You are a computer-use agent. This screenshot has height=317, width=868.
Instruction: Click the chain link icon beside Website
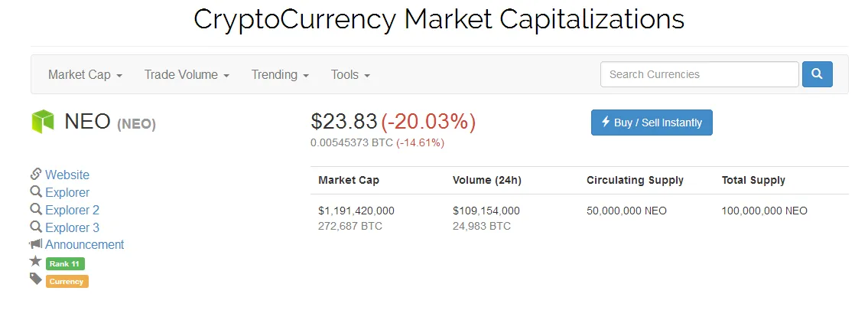pos(36,174)
